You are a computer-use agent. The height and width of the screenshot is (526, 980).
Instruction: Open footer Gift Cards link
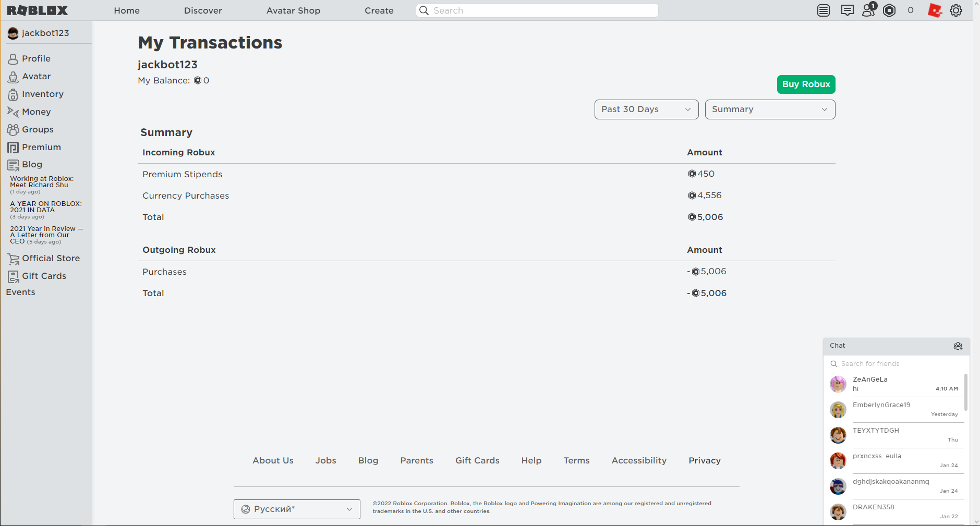pyautogui.click(x=477, y=461)
